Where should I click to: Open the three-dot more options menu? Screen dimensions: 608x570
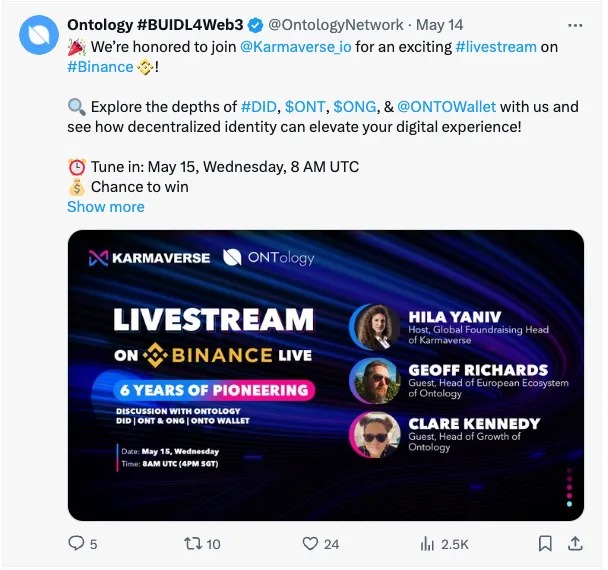(x=575, y=25)
